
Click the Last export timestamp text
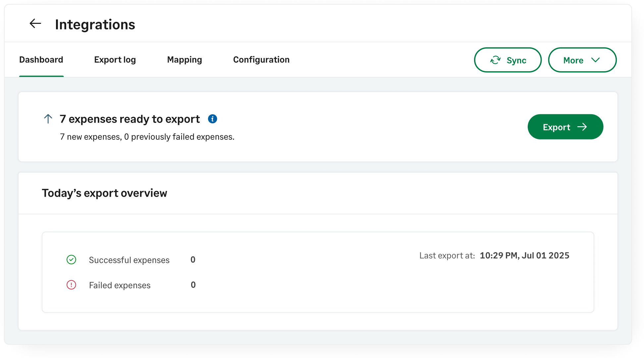[524, 255]
